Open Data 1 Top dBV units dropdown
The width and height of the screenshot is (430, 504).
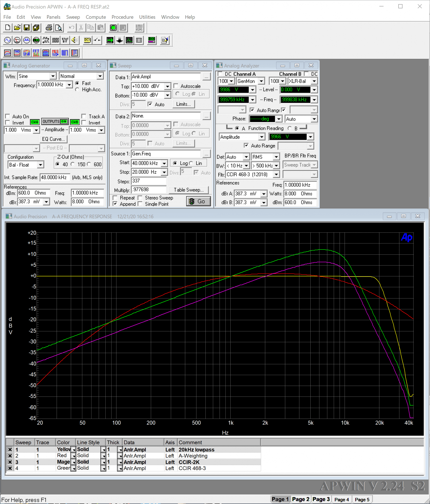click(x=167, y=86)
